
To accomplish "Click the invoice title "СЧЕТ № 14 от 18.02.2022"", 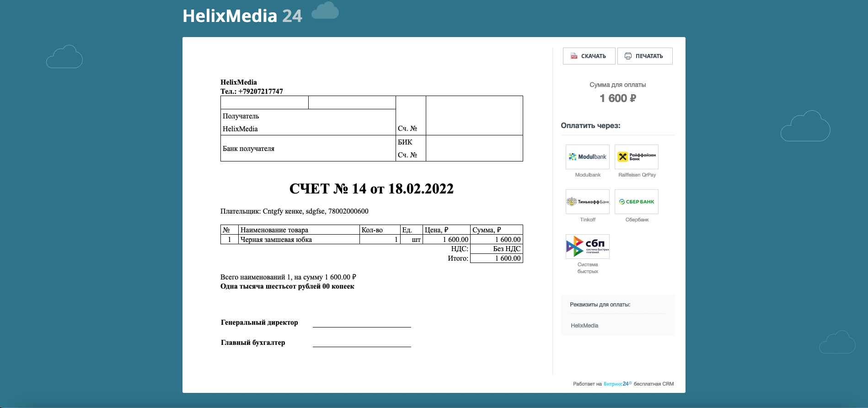I will point(371,189).
